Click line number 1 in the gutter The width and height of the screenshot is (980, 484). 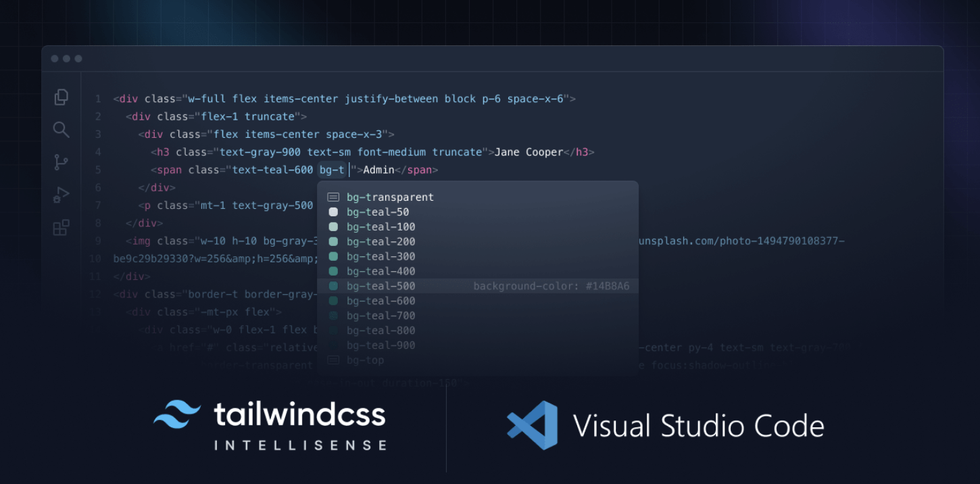tap(98, 99)
